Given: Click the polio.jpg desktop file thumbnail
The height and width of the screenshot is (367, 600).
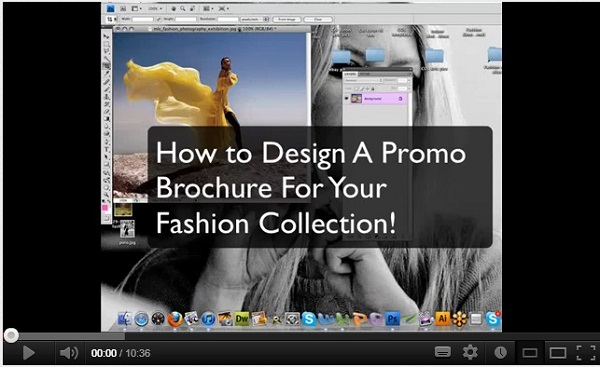Looking at the screenshot, I should tap(127, 229).
